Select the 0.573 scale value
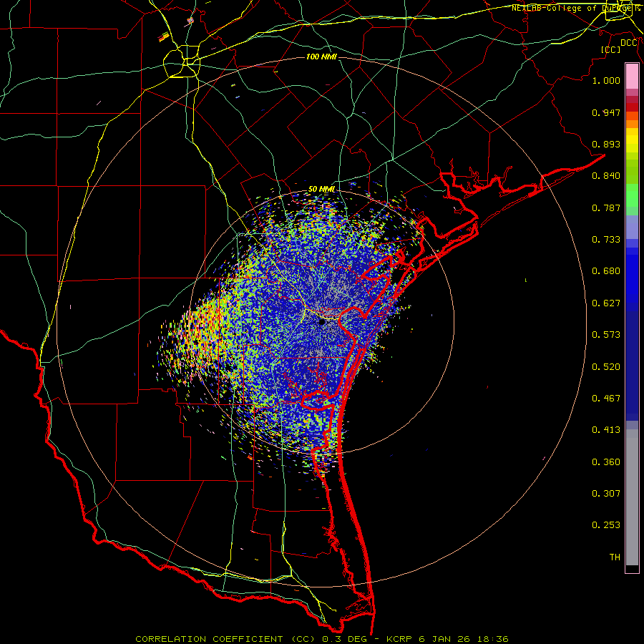This screenshot has width=644, height=644. (x=606, y=335)
